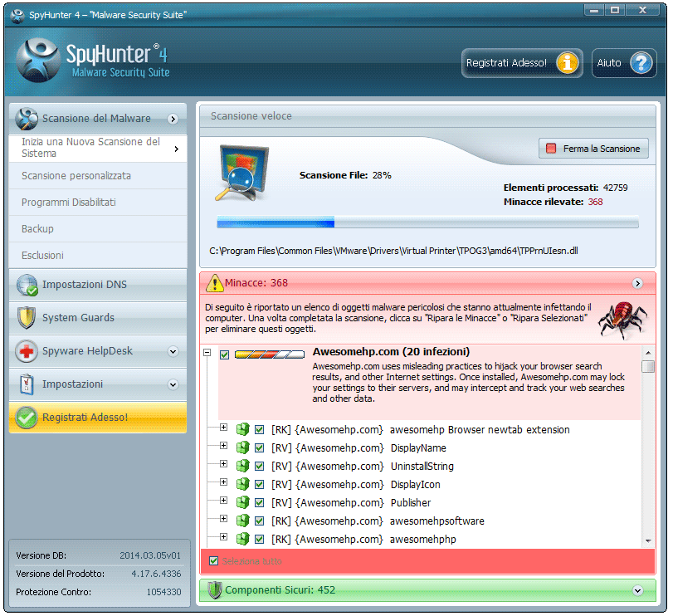Click the Impostazioni clipboard icon
The width and height of the screenshot is (673, 616).
point(27,384)
